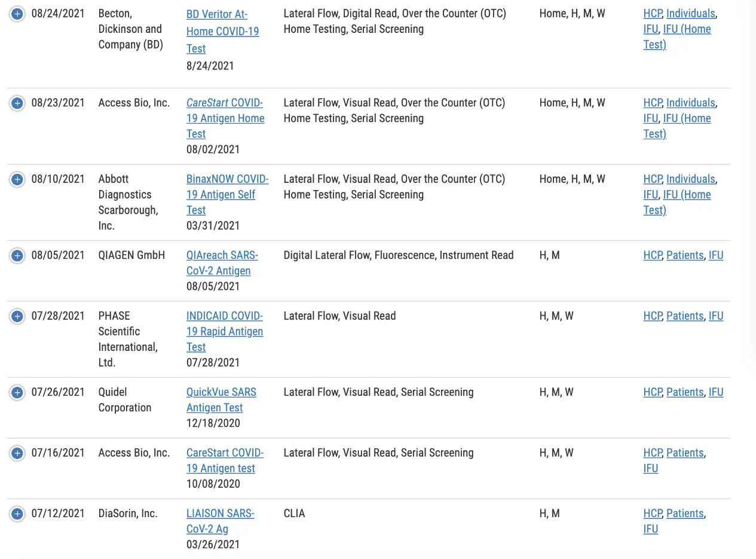
Task: Open Patients link in INDICAID row
Action: click(x=685, y=316)
